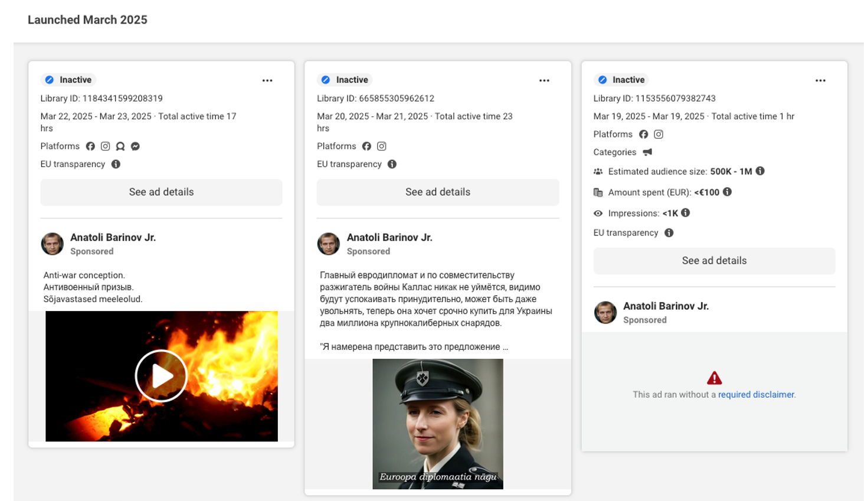Open three-dot menu on the Mar 22 ad
868x501 pixels.
pos(267,80)
